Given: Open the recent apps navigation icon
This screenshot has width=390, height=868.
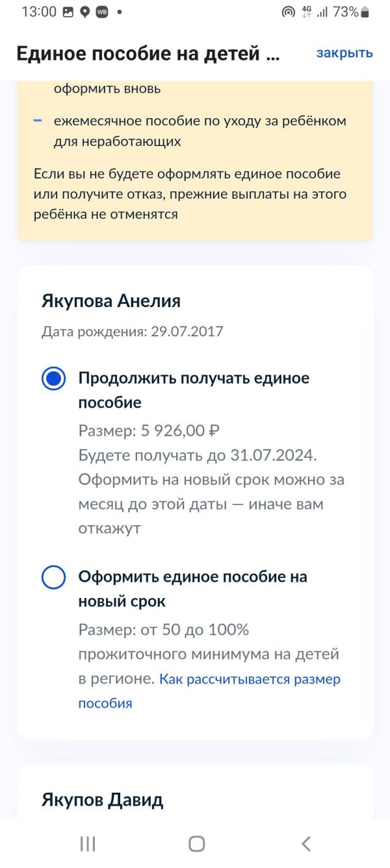Looking at the screenshot, I should tap(88, 843).
